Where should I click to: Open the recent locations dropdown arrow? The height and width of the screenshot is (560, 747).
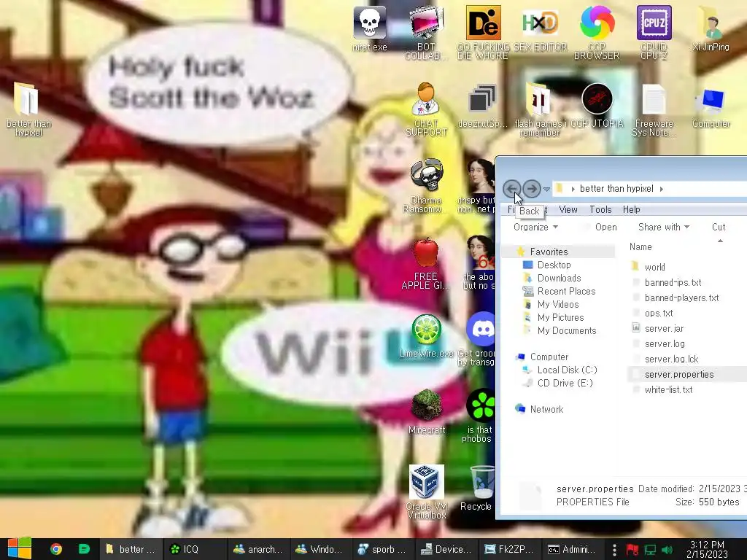pos(546,189)
